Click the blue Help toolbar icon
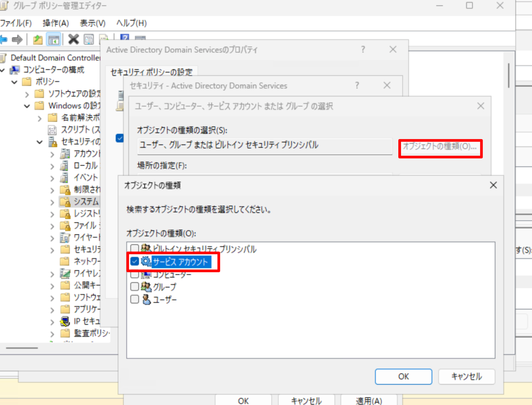The width and height of the screenshot is (532, 405). [124, 37]
